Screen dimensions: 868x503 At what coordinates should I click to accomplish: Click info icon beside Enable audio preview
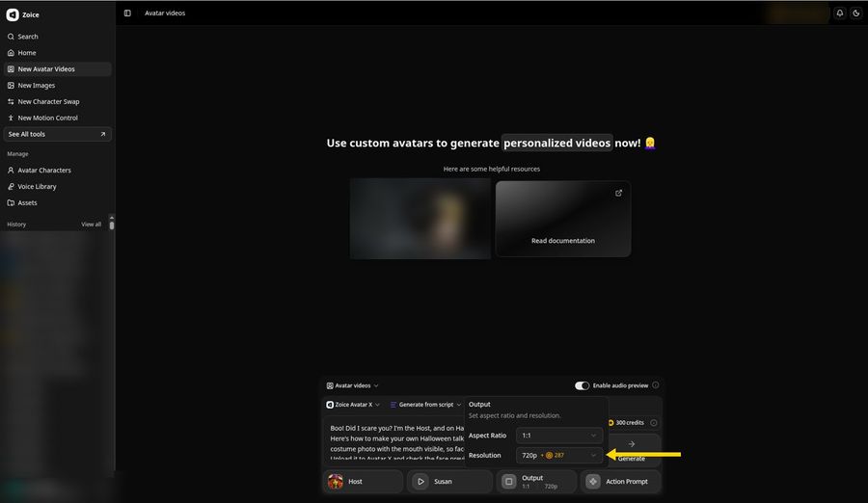[x=656, y=385]
